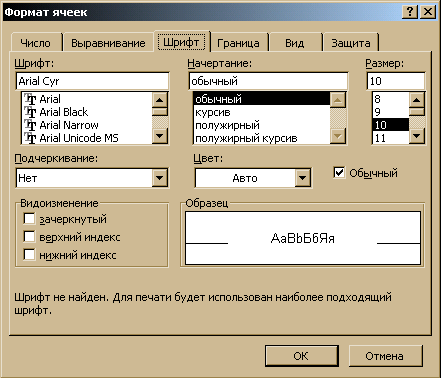Choose Arial Narrow font
The height and width of the screenshot is (378, 441).
point(87,125)
